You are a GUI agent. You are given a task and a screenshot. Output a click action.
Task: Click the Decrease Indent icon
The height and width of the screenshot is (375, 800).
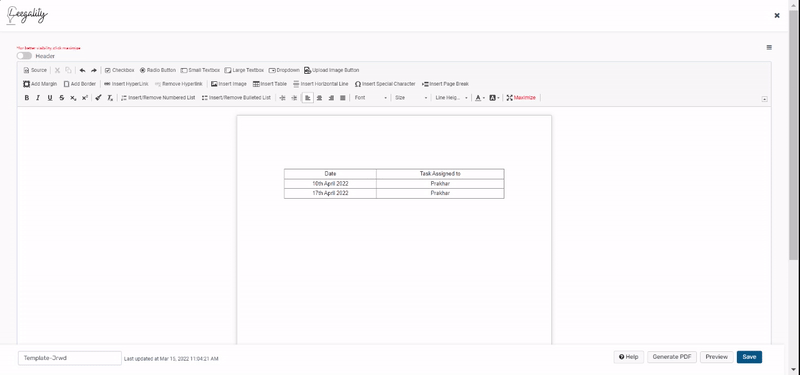click(282, 97)
